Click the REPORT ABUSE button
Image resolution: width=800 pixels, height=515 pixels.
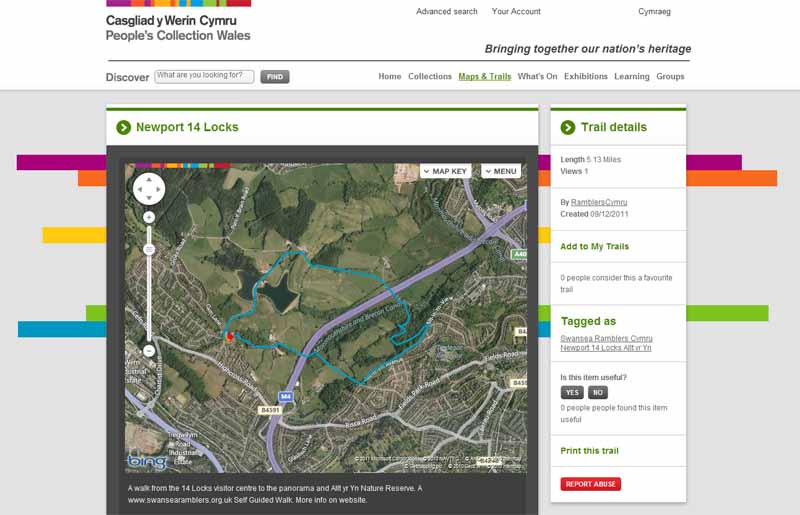(590, 484)
